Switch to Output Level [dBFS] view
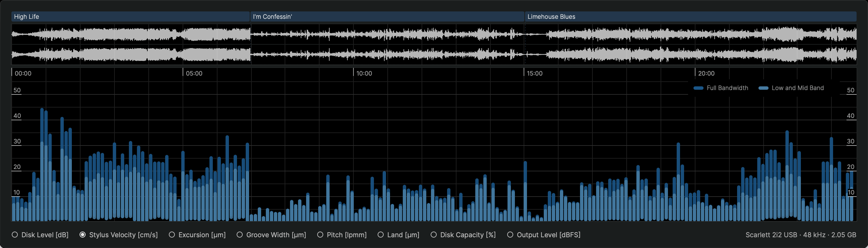Viewport: 868px width, 248px height. [510, 235]
